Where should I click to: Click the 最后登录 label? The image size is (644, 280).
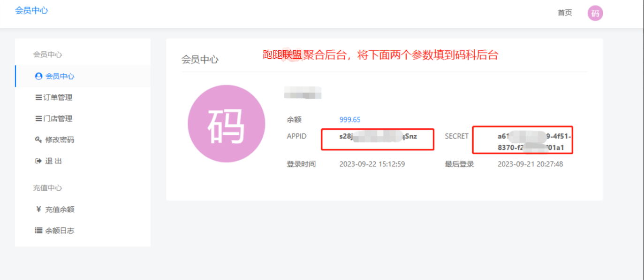459,164
